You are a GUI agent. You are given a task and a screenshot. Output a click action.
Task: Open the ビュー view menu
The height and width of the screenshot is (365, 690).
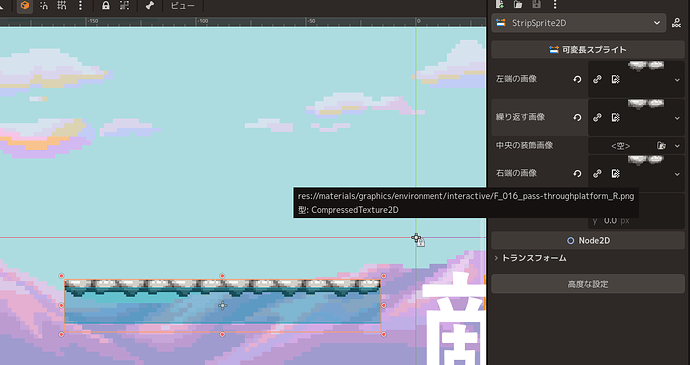point(183,6)
